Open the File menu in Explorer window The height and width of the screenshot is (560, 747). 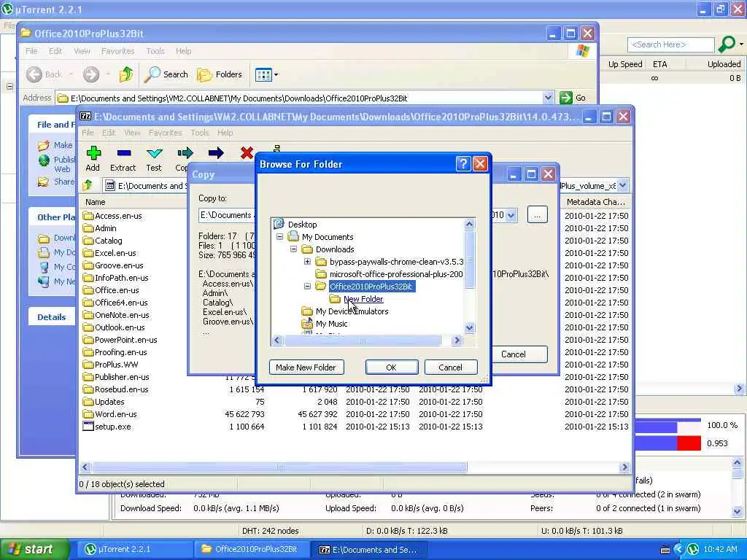pos(31,51)
